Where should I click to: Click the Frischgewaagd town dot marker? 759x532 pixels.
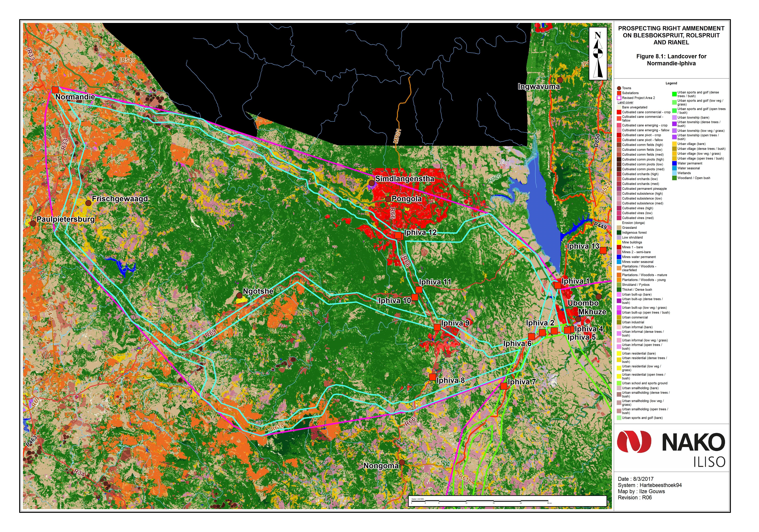click(x=88, y=203)
